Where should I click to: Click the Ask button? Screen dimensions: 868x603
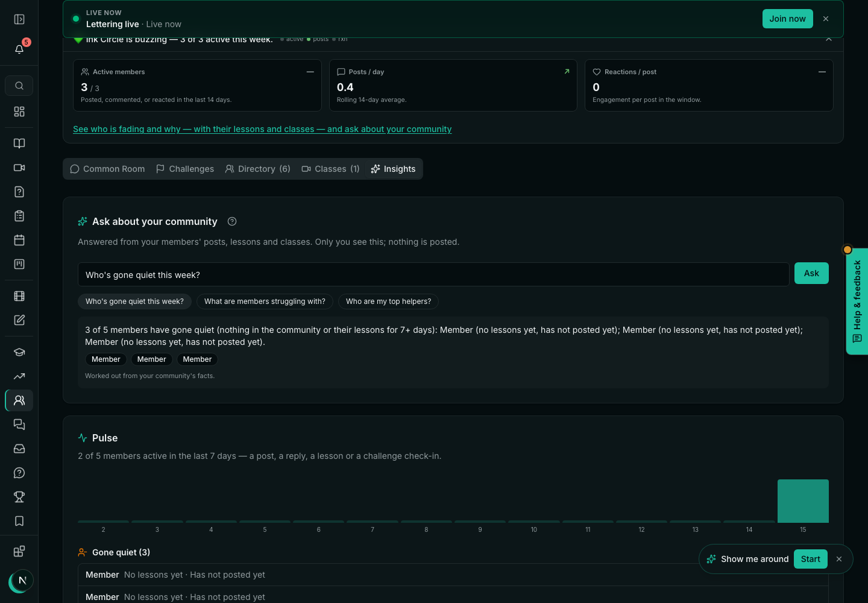(811, 273)
